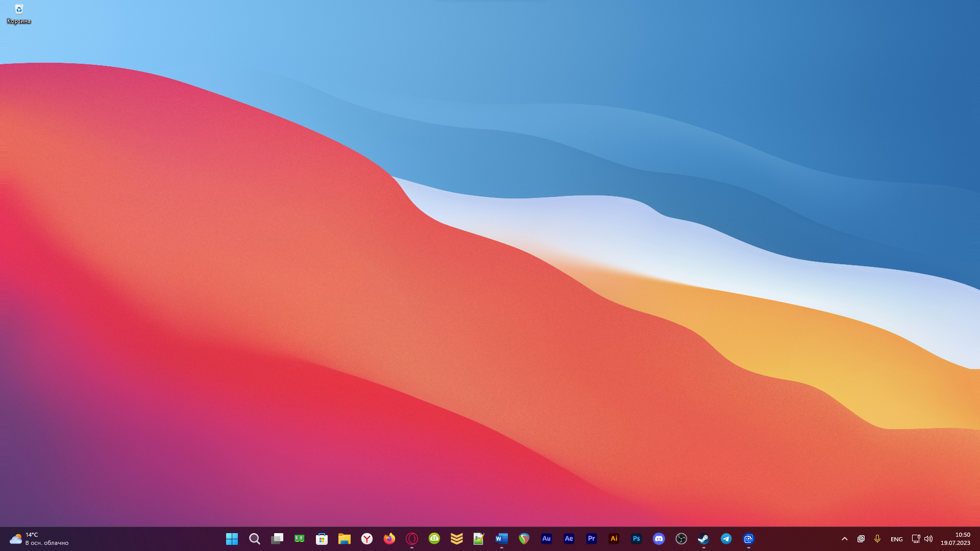Open File Explorer folder icon
This screenshot has width=980, height=551.
point(344,539)
